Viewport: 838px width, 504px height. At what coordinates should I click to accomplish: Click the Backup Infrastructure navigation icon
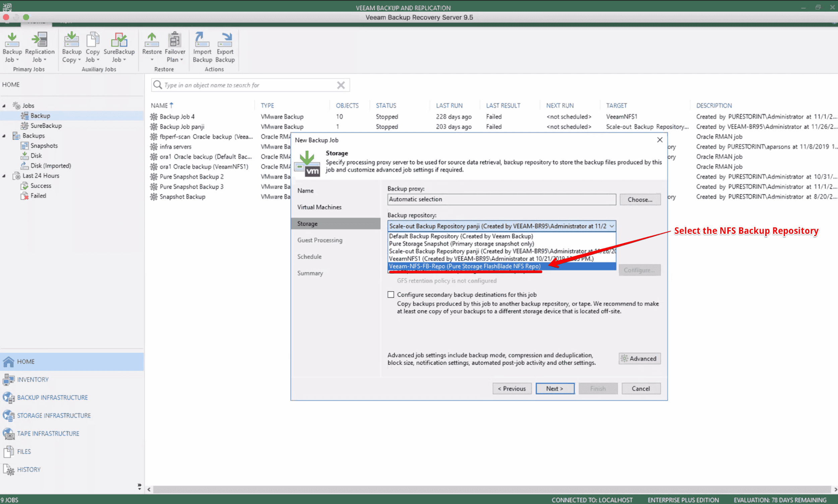coord(8,398)
